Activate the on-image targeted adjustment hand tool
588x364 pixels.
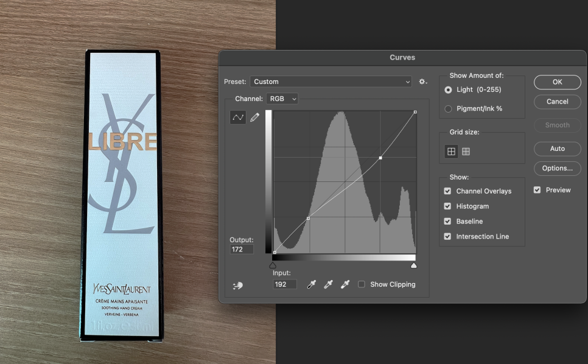click(x=237, y=285)
